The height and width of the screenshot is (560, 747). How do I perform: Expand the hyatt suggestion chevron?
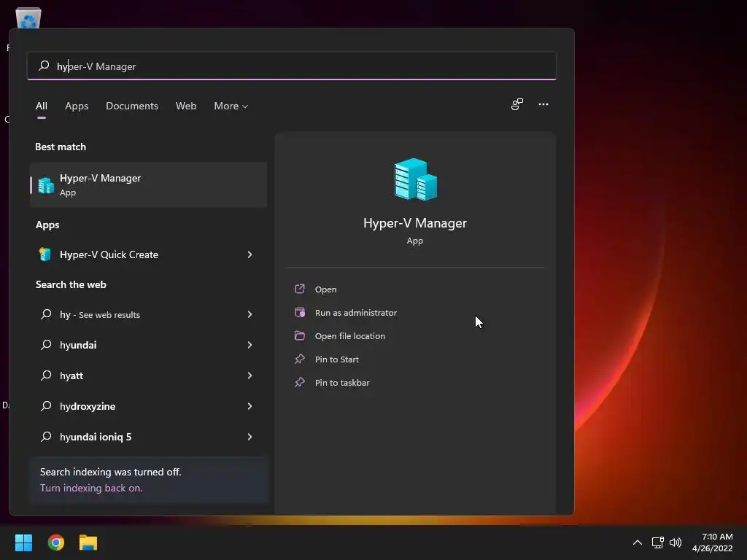[x=249, y=376]
